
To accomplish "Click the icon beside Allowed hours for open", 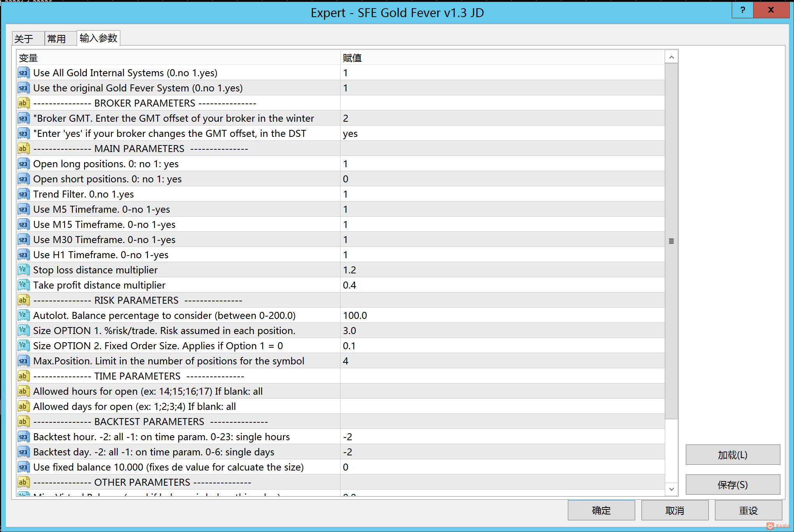I will tap(23, 391).
